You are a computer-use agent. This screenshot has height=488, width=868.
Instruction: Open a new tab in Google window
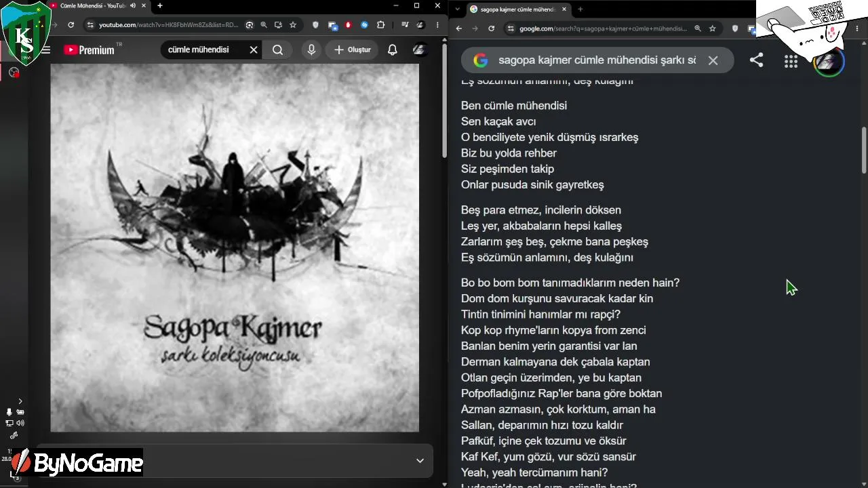point(580,9)
